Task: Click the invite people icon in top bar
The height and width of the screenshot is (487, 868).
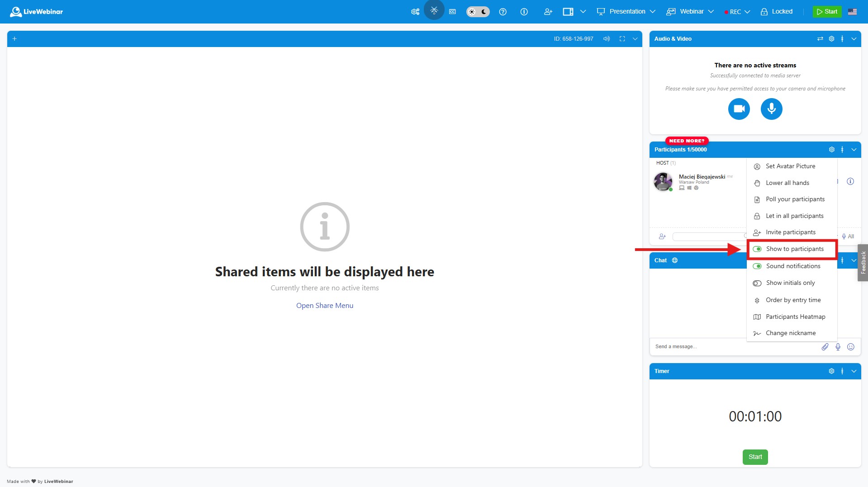Action: point(548,12)
